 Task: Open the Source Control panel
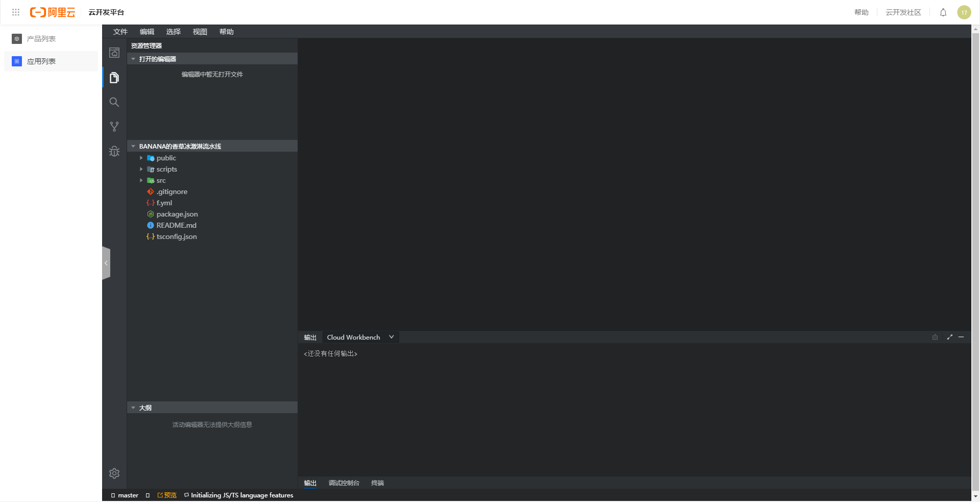[114, 127]
